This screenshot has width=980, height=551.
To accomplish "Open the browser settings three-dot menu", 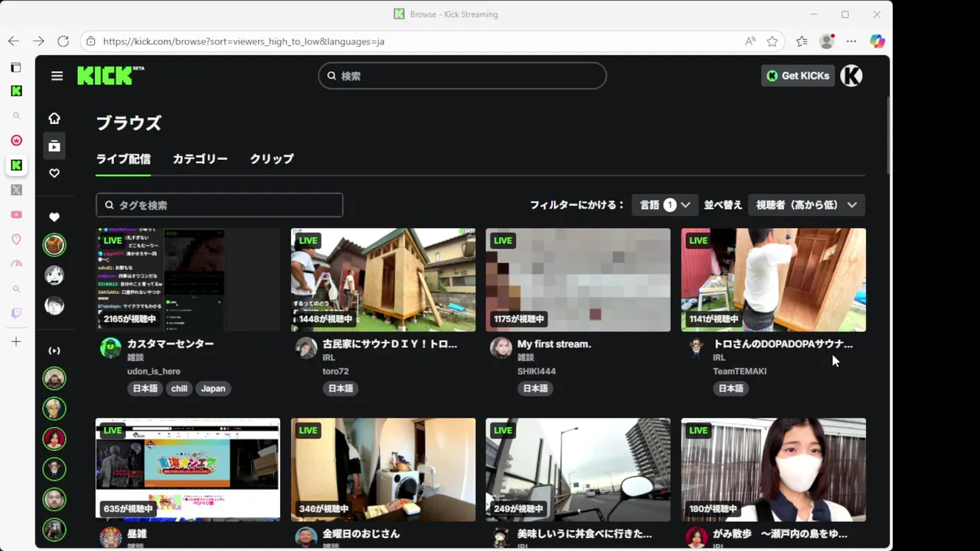I will click(x=851, y=41).
